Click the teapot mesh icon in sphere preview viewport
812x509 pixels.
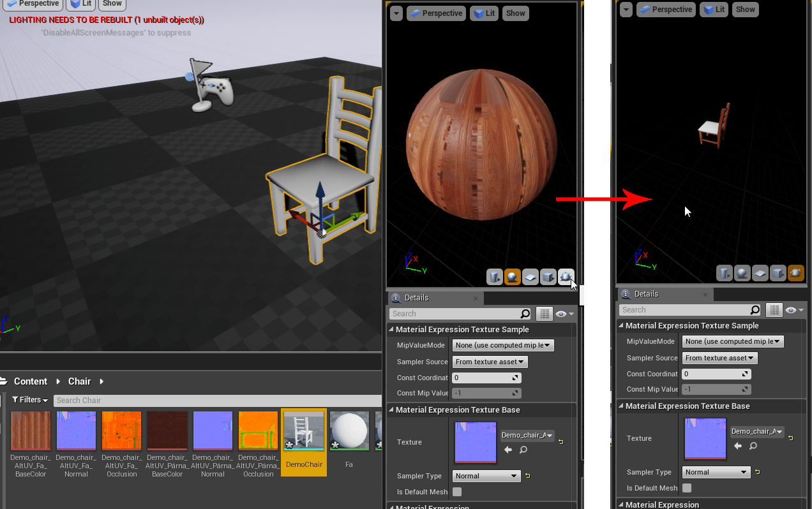click(x=566, y=277)
